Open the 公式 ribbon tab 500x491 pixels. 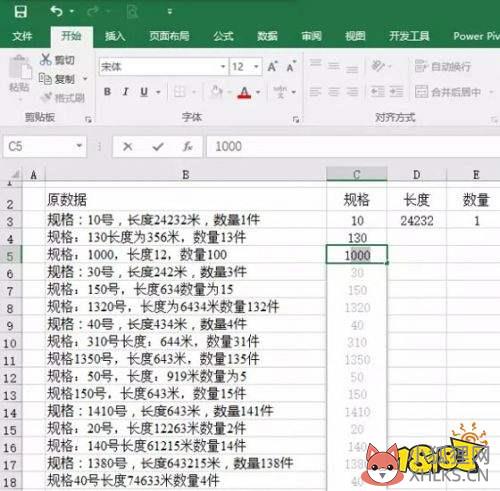click(x=223, y=36)
